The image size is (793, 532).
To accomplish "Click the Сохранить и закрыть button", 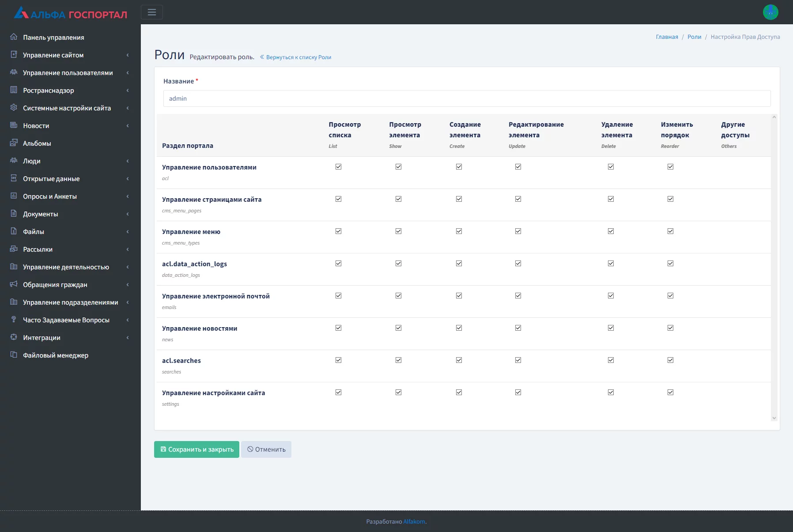I will click(196, 449).
